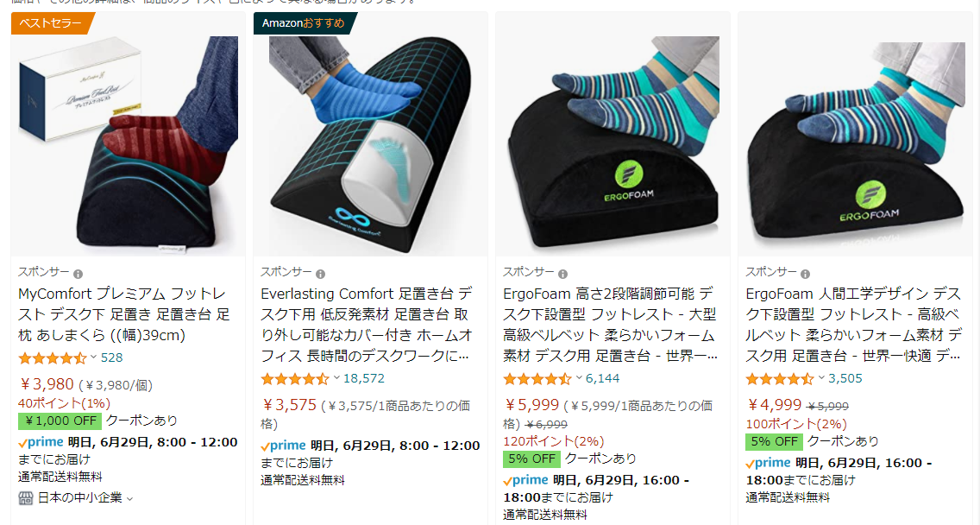Viewport: 980px width, 525px height.
Task: Click 5% OFF coupon badge on ¥5,999 item
Action: pyautogui.click(x=532, y=459)
